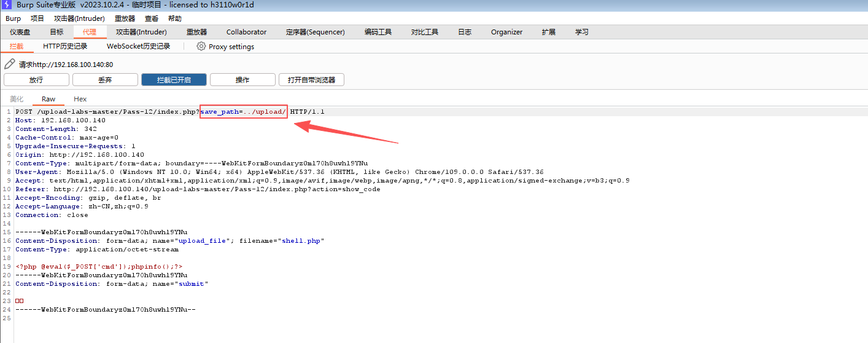The image size is (868, 343).
Task: Click the Content-Type multipart/form-data header
Action: [192, 164]
